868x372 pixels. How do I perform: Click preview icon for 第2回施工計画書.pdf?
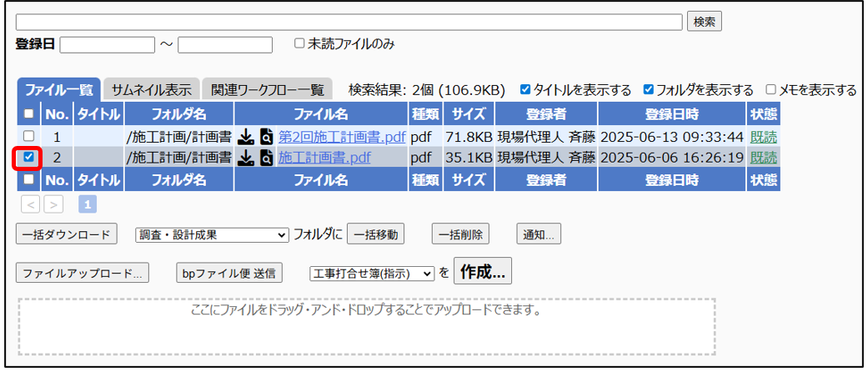pyautogui.click(x=266, y=136)
